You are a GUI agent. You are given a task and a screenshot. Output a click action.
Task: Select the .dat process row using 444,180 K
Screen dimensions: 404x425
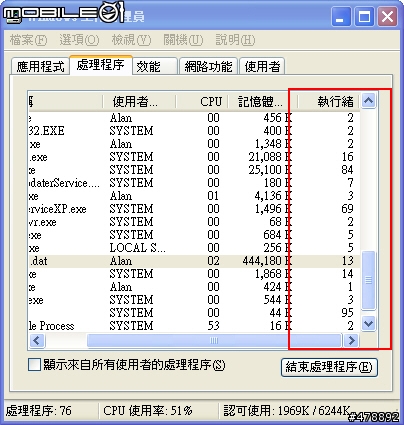pyautogui.click(x=195, y=261)
